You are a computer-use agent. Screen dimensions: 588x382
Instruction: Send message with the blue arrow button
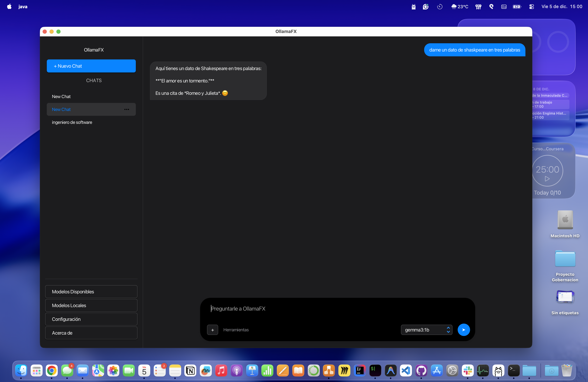464,330
